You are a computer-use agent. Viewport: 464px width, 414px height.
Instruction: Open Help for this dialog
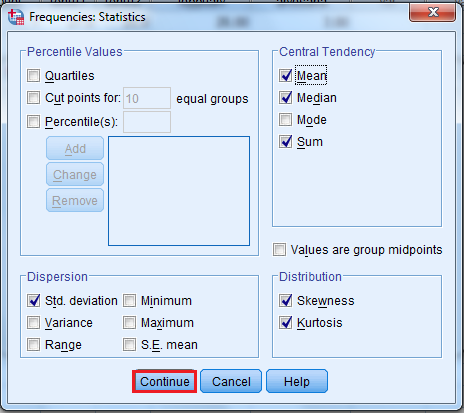[297, 381]
